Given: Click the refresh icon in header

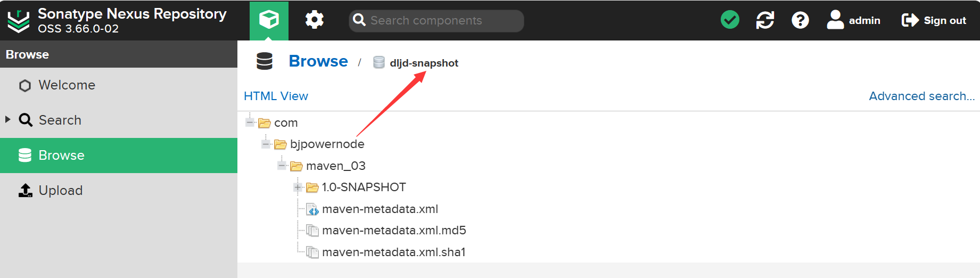Looking at the screenshot, I should (765, 20).
